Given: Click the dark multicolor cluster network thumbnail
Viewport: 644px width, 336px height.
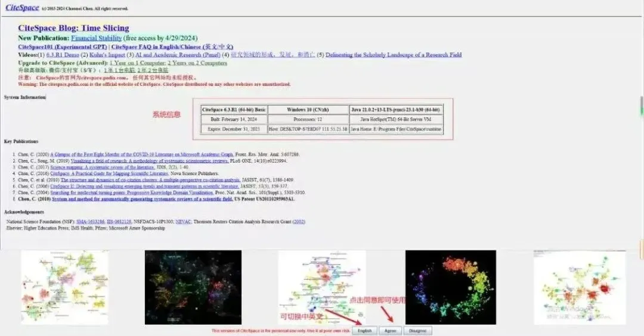Looking at the screenshot, I should 193,287.
